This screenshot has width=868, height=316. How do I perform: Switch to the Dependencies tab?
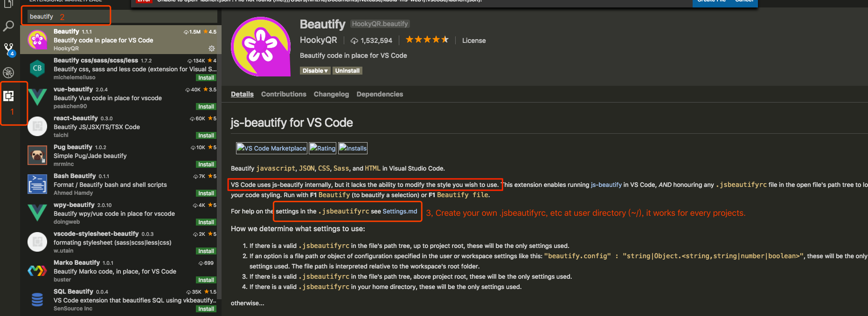tap(380, 94)
